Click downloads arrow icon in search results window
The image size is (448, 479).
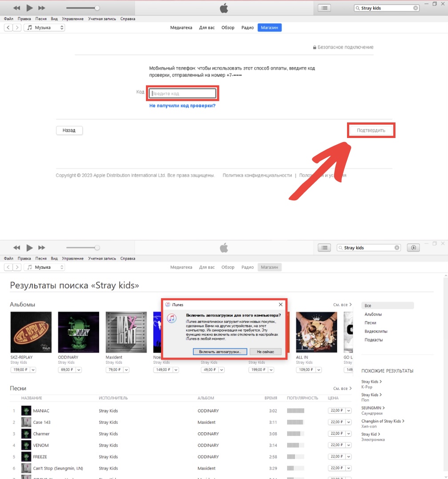pyautogui.click(x=413, y=248)
